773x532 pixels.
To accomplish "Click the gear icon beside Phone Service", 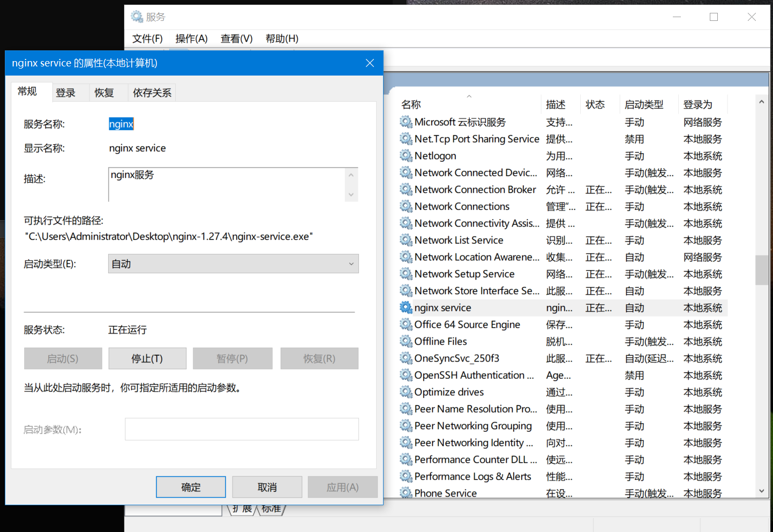I will pos(406,492).
